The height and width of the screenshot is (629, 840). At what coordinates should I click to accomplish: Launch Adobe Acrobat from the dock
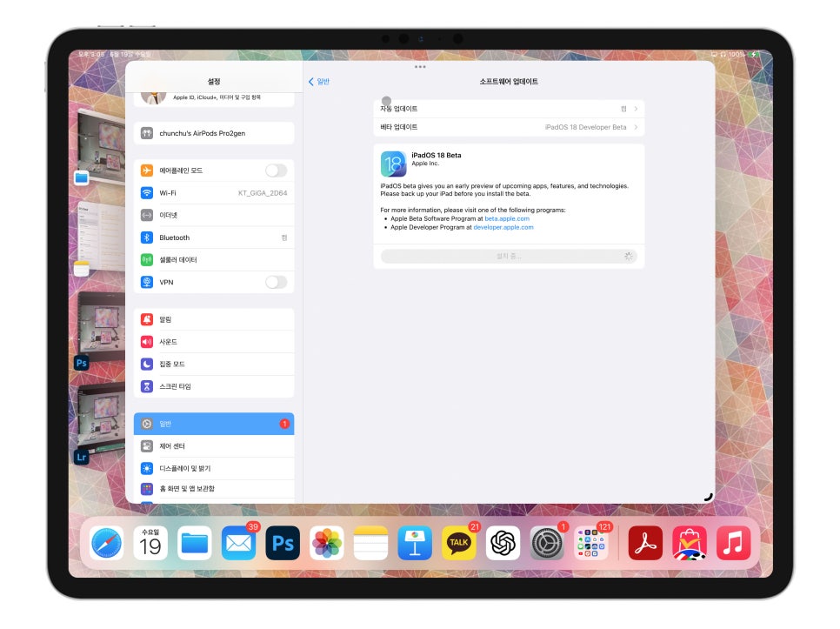point(645,543)
